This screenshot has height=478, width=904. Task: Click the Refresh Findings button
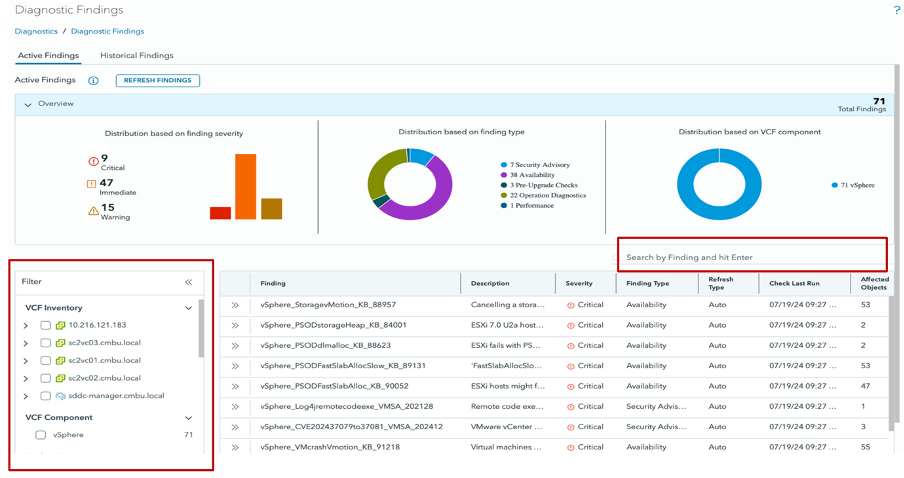click(x=158, y=80)
